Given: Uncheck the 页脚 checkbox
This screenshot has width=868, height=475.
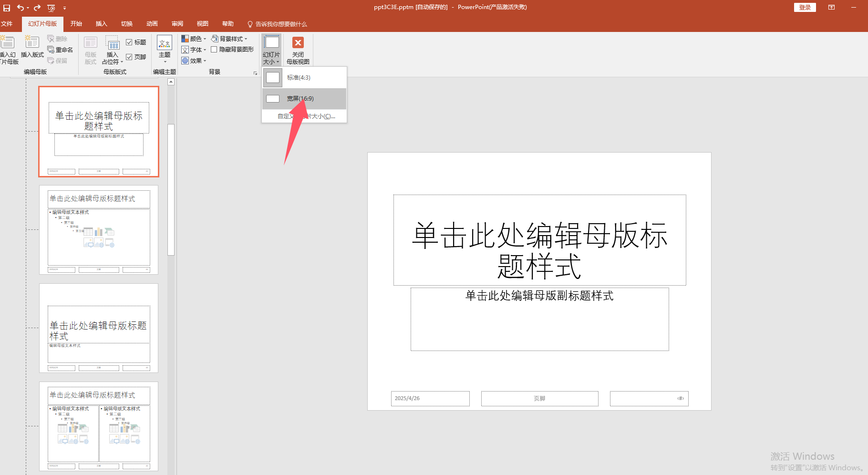Looking at the screenshot, I should (130, 57).
